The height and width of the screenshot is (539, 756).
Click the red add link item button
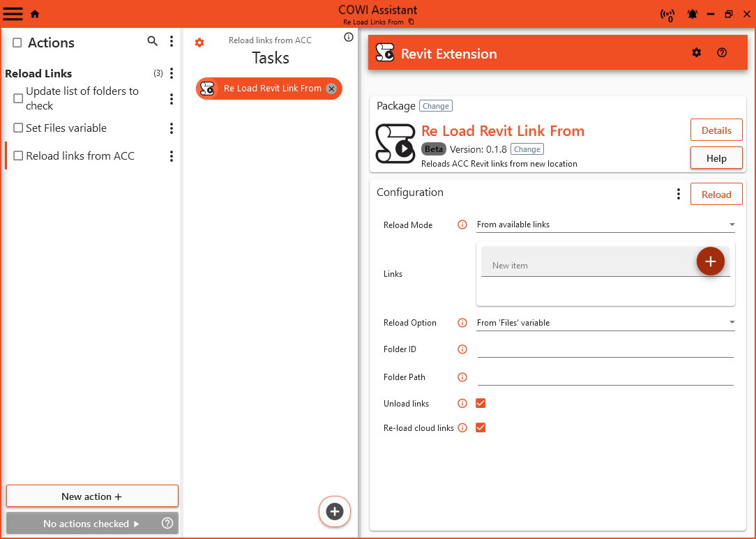coord(710,261)
